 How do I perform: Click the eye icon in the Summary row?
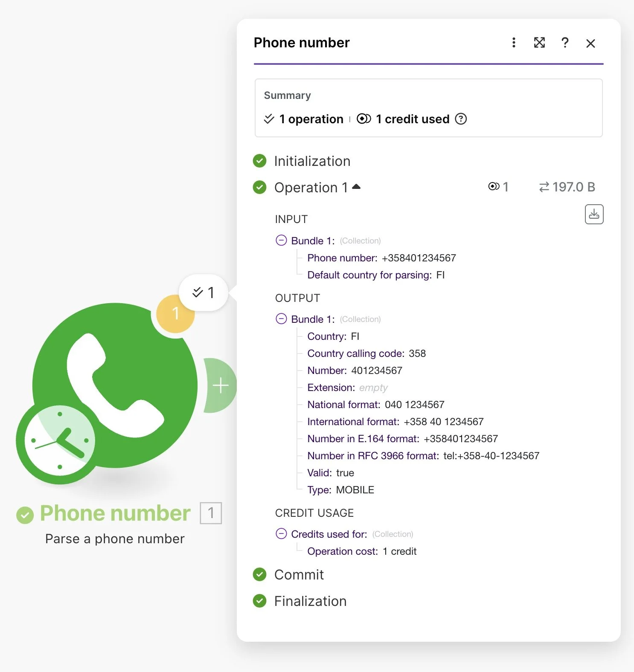(364, 119)
